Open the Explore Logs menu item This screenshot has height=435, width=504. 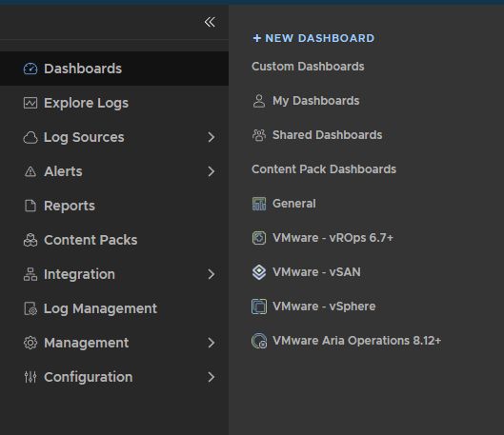click(114, 103)
